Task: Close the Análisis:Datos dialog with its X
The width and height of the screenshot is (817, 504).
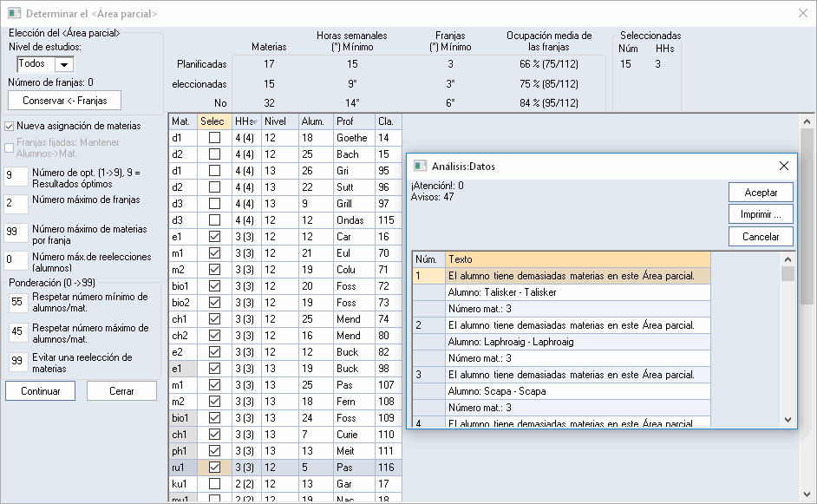Action: pyautogui.click(x=784, y=166)
